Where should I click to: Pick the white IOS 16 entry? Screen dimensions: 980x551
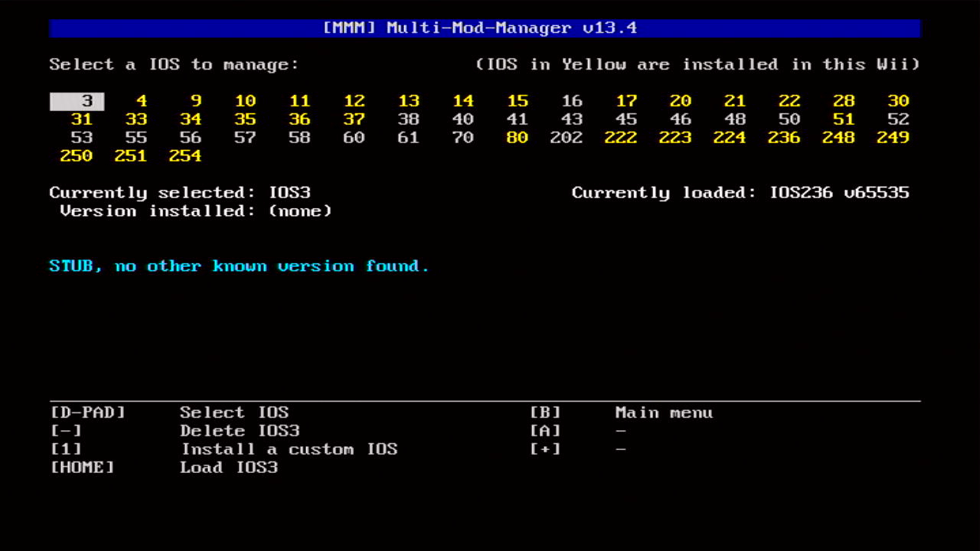click(572, 101)
